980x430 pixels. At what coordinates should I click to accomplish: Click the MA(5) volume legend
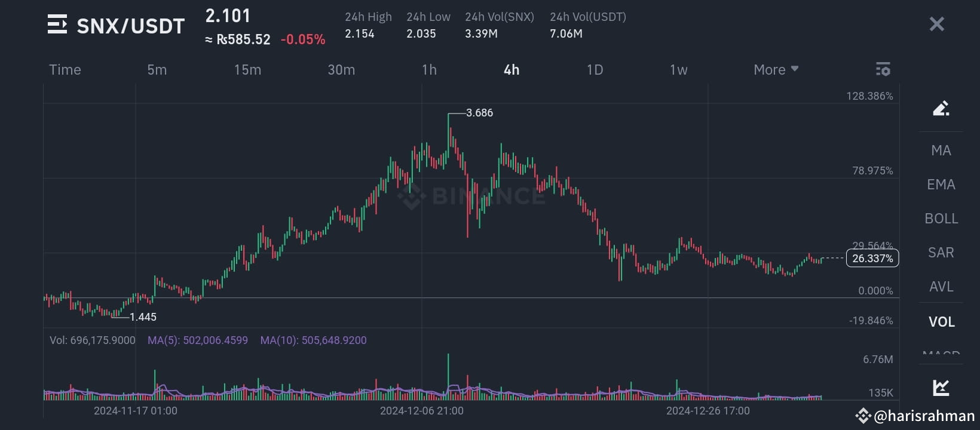pyautogui.click(x=197, y=340)
